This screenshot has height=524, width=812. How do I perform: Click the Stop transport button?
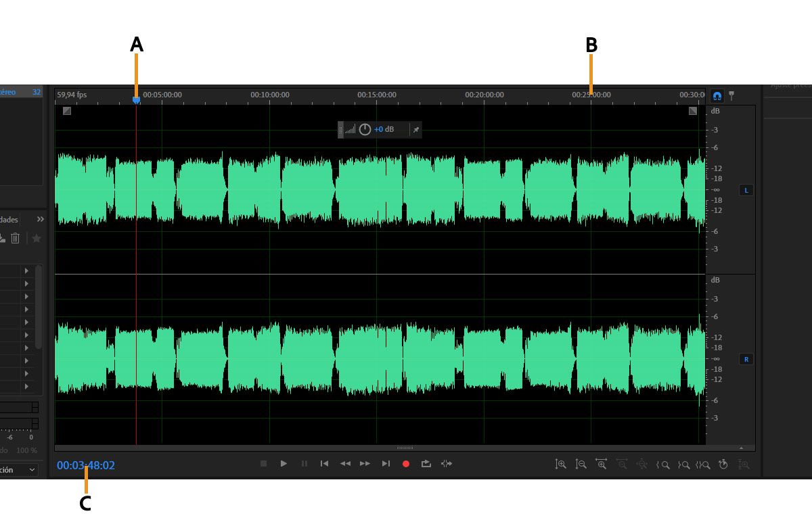(264, 464)
